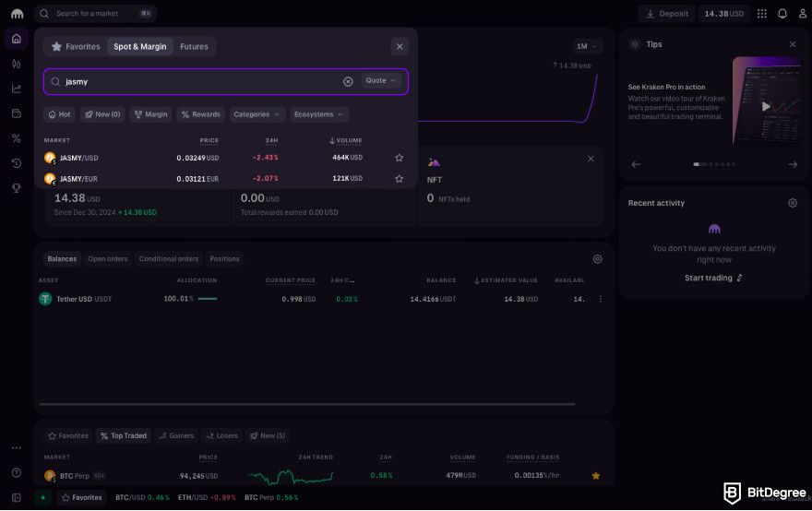
Task: Click the Start trading link
Action: click(713, 278)
